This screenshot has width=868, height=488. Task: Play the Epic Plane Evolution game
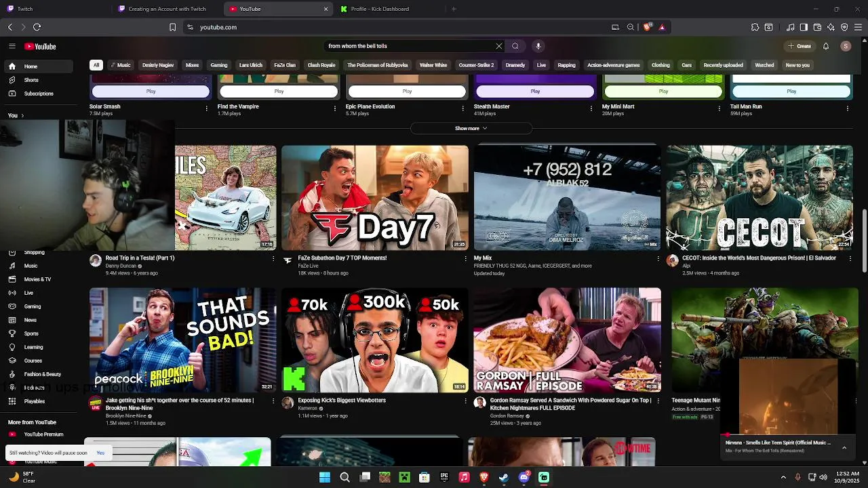[x=407, y=91]
